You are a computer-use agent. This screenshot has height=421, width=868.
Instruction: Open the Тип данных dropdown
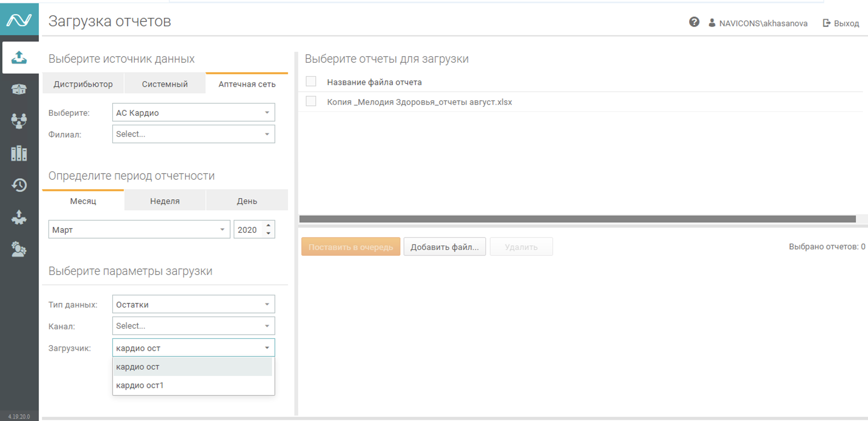tap(193, 304)
